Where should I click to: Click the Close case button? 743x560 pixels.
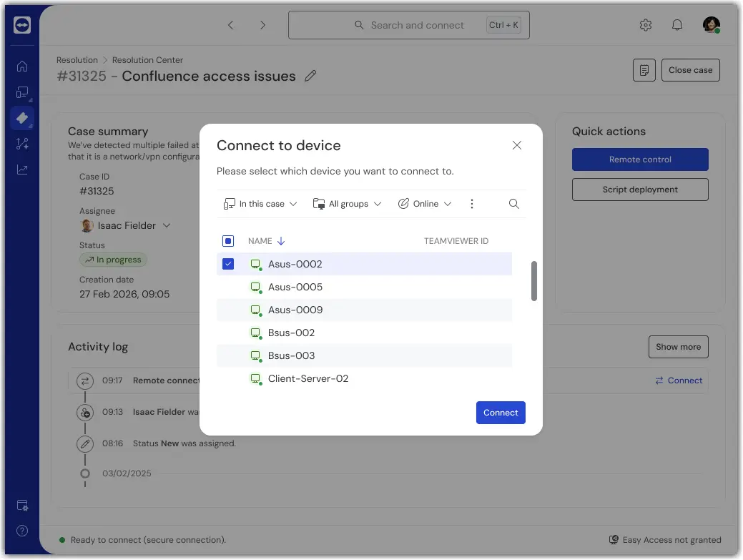pos(690,70)
